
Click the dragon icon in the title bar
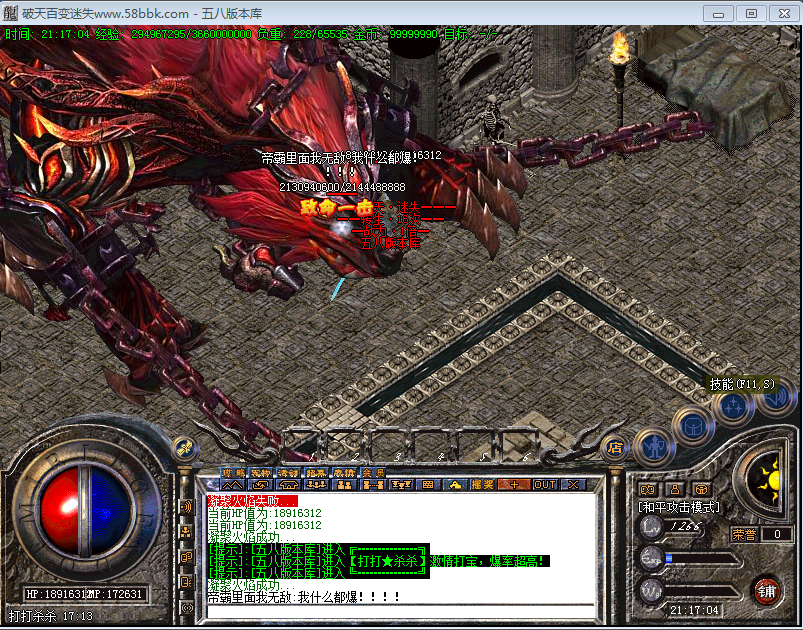coord(10,13)
